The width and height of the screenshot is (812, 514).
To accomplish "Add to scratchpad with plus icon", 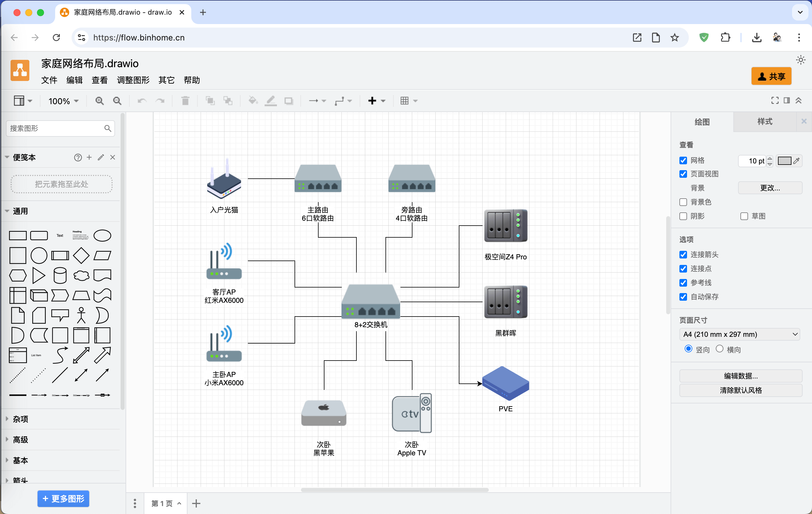I will [89, 158].
